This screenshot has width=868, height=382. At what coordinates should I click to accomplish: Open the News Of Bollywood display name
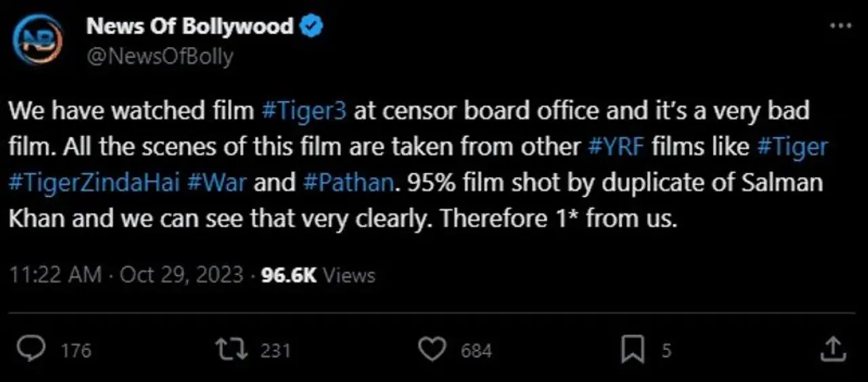click(x=190, y=26)
